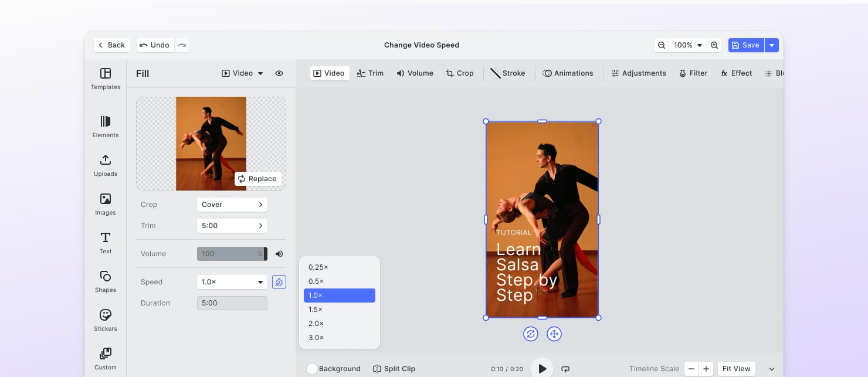Open the Uploads panel
The width and height of the screenshot is (868, 377).
pos(106,165)
